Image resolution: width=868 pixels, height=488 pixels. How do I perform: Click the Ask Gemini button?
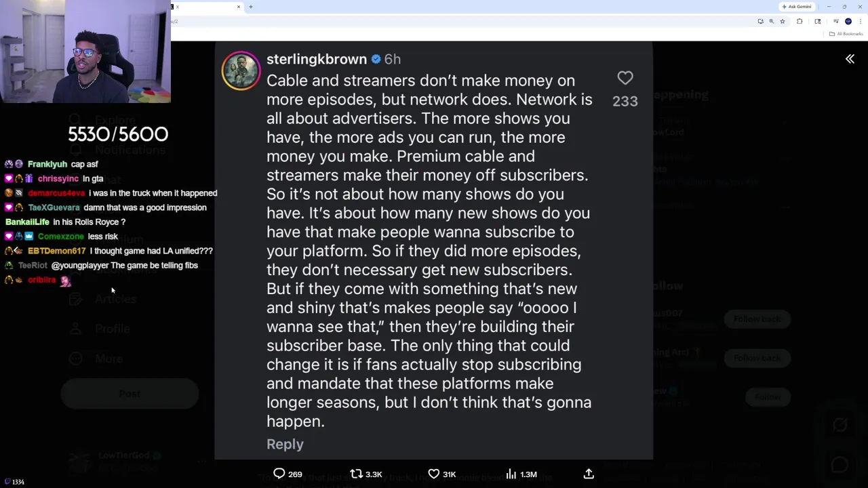pos(797,7)
